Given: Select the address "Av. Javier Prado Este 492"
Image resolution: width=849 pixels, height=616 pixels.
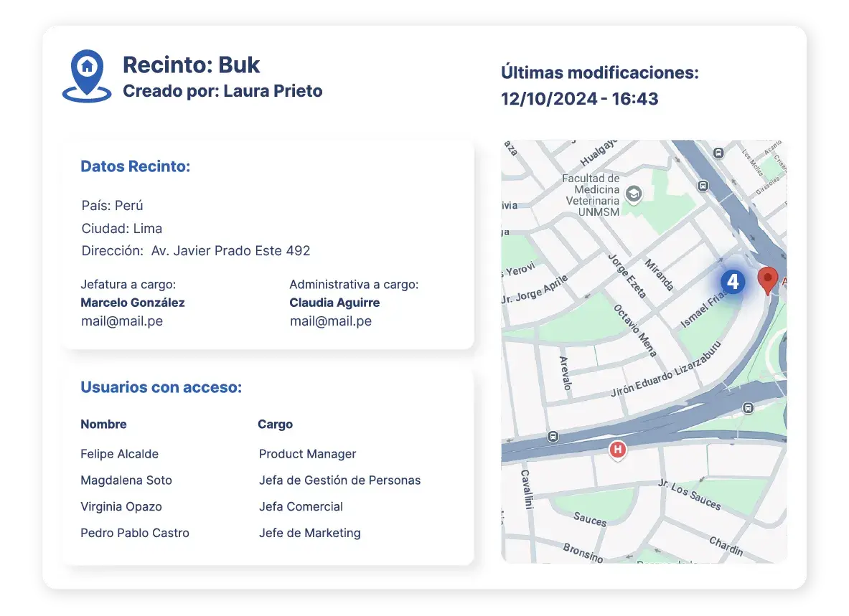Looking at the screenshot, I should [x=230, y=251].
